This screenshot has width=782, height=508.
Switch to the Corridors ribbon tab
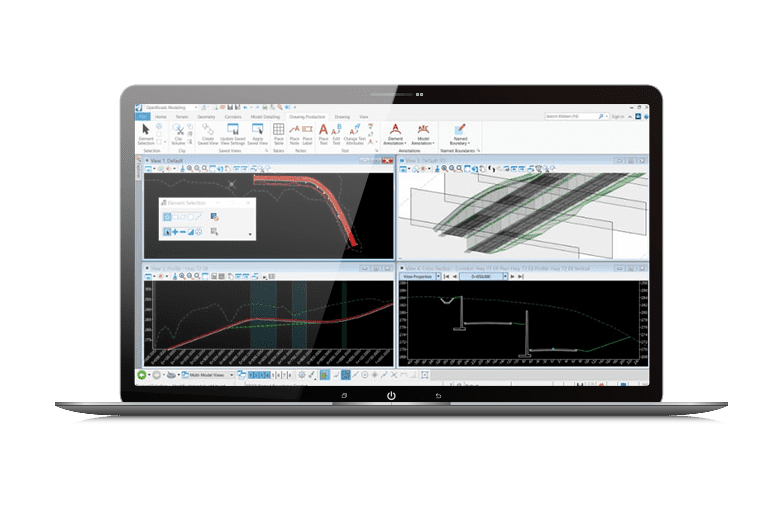pos(232,117)
